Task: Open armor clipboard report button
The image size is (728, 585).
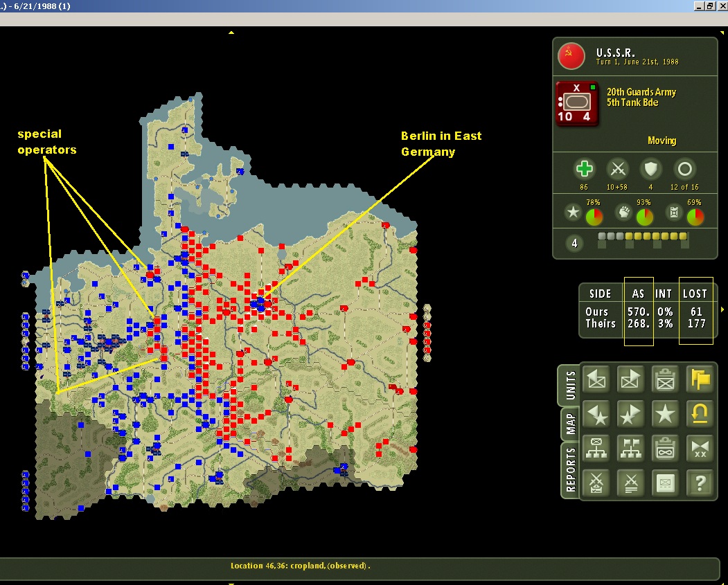Action: coord(665,449)
